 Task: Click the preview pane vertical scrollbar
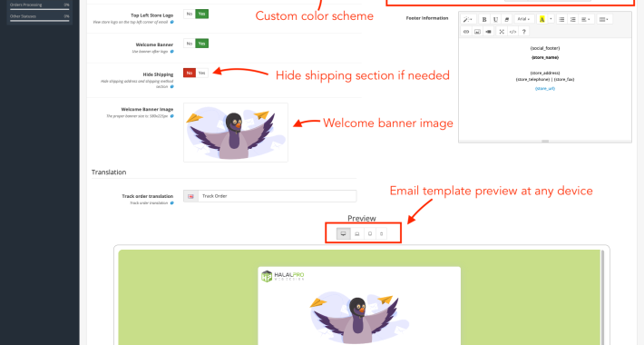pos(602,297)
